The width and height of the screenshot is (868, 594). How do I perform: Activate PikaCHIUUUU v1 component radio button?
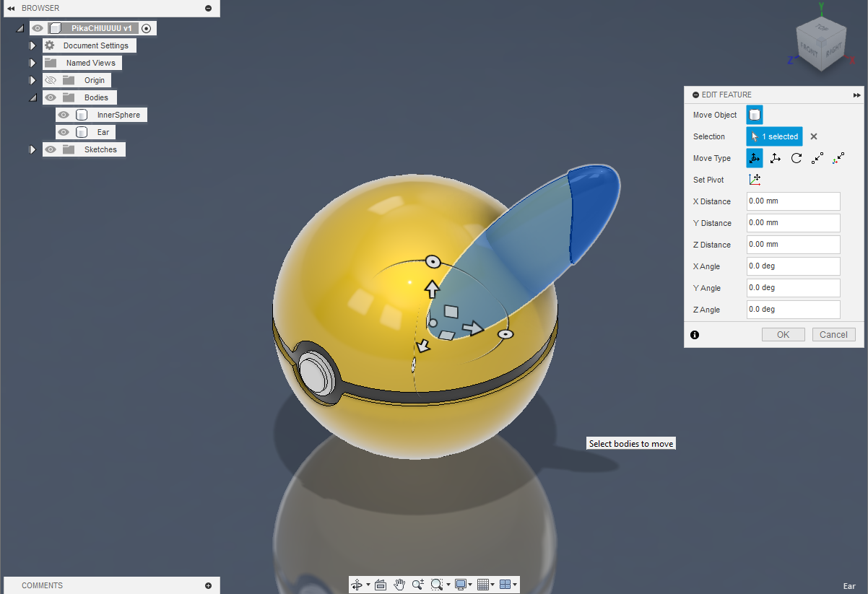tap(147, 28)
